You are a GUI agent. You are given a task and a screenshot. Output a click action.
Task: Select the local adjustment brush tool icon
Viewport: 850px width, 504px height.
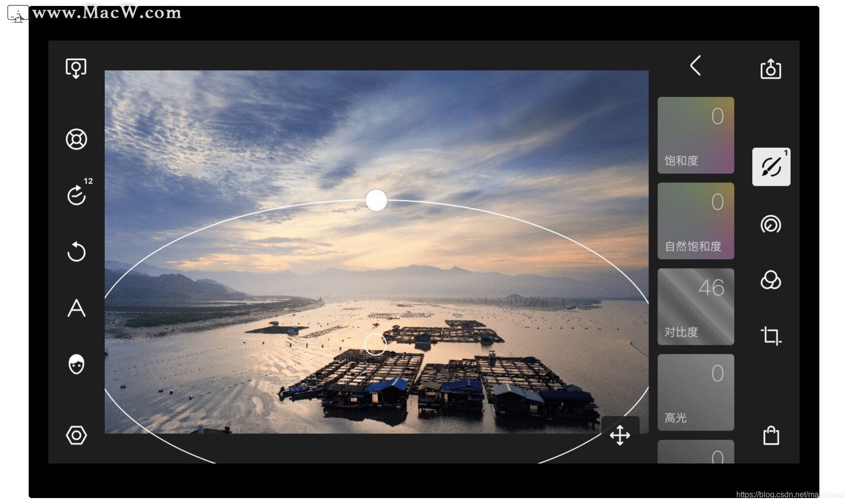771,167
